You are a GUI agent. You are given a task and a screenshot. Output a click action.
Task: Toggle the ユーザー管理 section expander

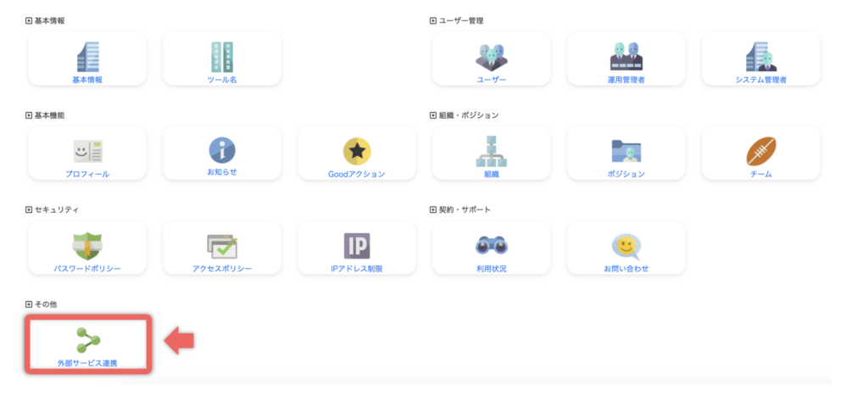(x=433, y=20)
